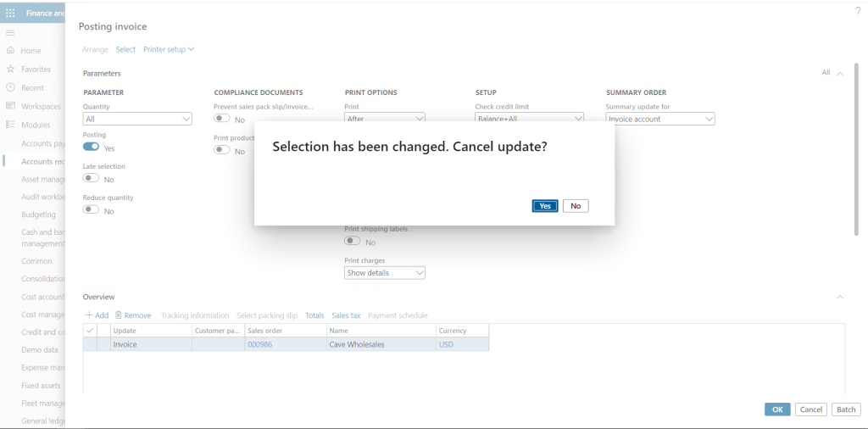Image resolution: width=868 pixels, height=429 pixels.
Task: Open the Workspaces icon
Action: coord(10,106)
